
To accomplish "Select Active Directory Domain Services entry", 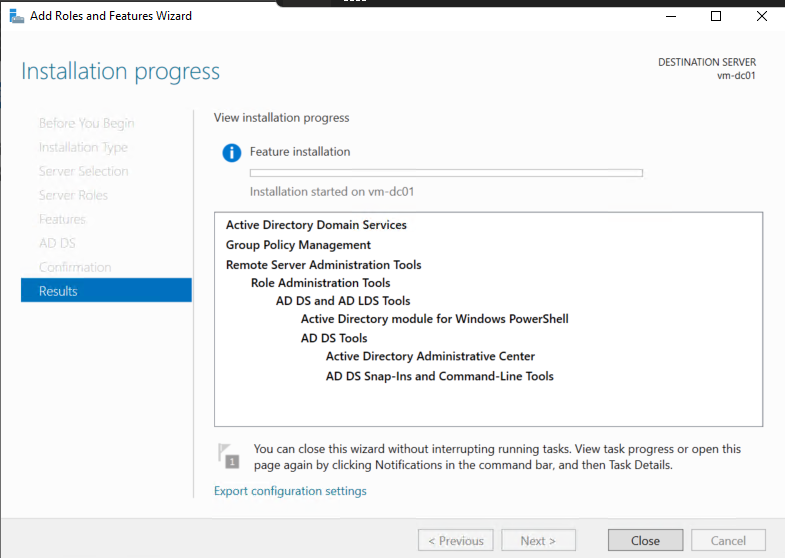I will coord(316,225).
